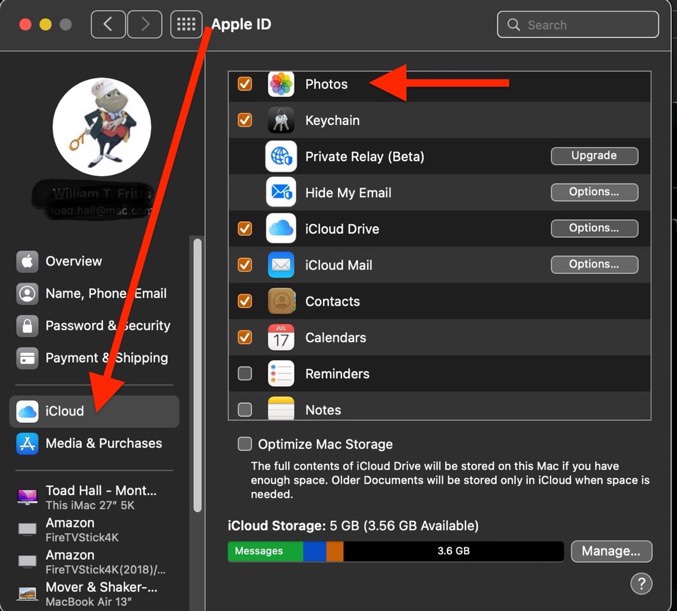677x611 pixels.
Task: Click the iMac icon for Toad Hall
Action: tap(27, 497)
